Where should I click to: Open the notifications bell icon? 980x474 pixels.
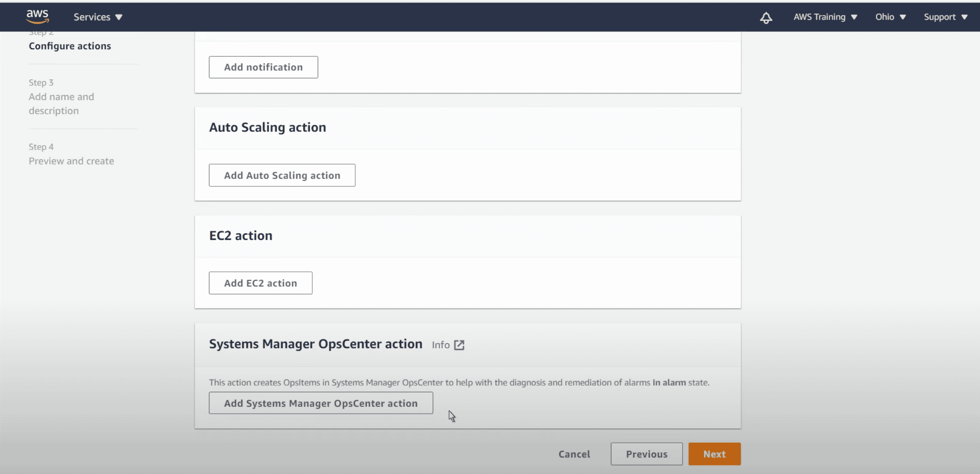[x=766, y=17]
